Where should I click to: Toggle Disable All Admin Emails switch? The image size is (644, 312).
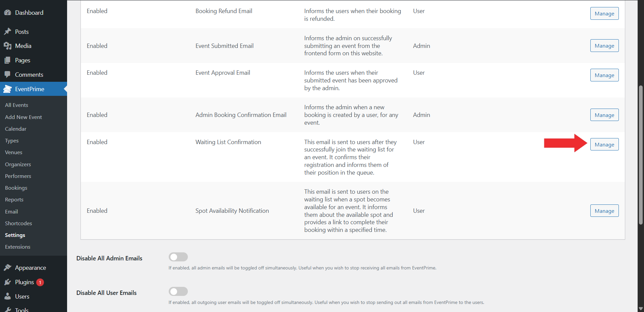[x=178, y=257]
